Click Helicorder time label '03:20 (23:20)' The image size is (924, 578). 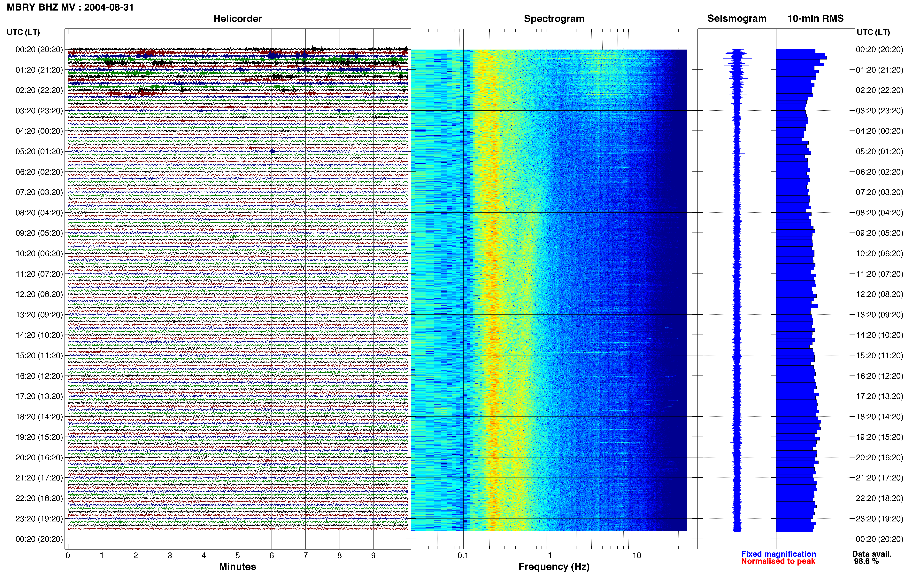[39, 111]
